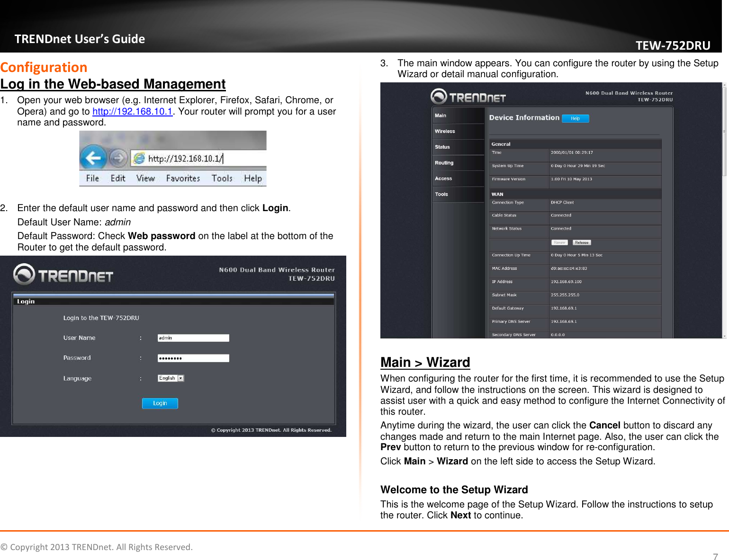Select Access in router sidebar
Screen dimensions: 729x560
(459, 178)
